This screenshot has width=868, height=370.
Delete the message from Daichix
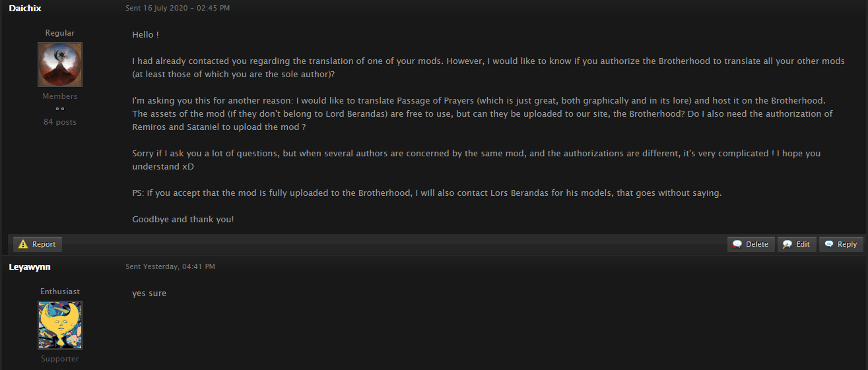pos(751,244)
